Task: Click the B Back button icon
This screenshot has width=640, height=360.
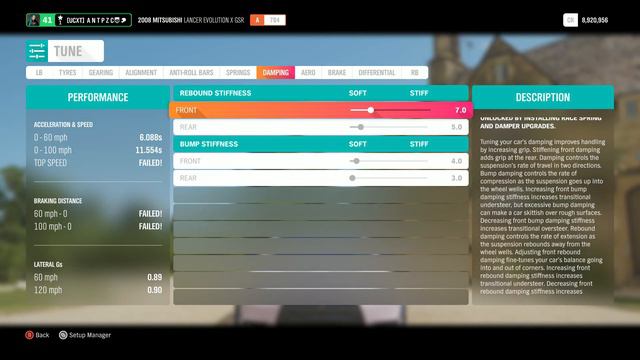Action: click(x=29, y=335)
